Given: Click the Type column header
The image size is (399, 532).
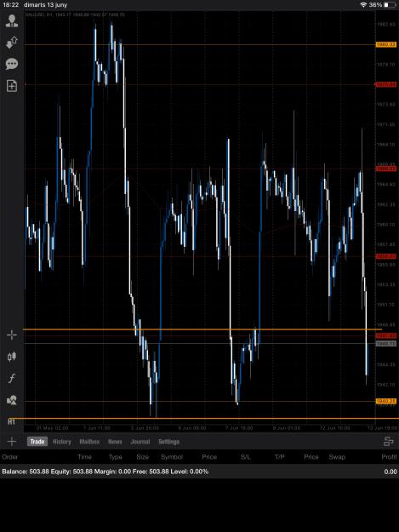Looking at the screenshot, I should tap(115, 457).
